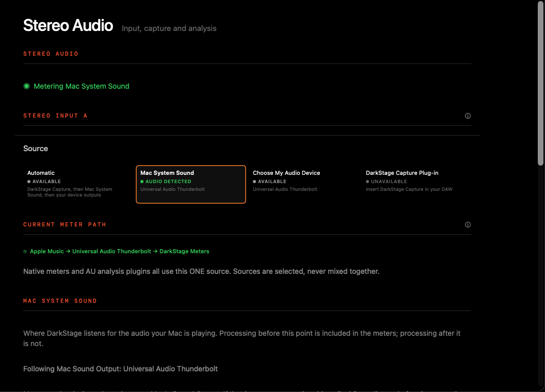This screenshot has width=545, height=392.
Task: Click the Source section heading
Action: [36, 149]
